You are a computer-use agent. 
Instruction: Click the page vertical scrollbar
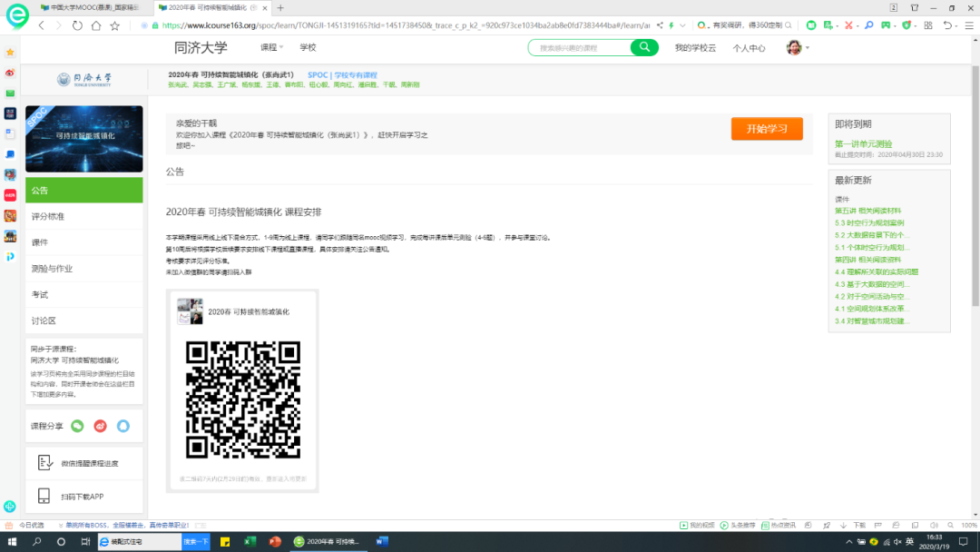click(x=975, y=188)
